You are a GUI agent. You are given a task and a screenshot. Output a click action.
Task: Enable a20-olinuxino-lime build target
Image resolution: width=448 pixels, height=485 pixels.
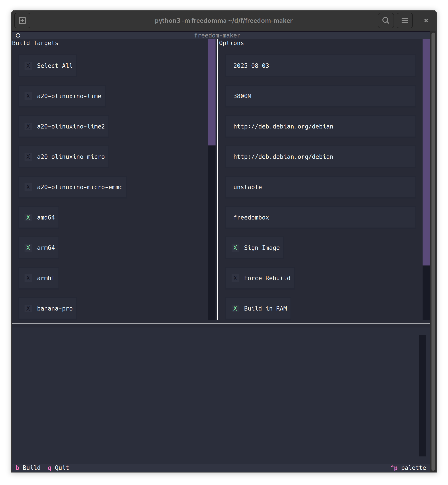62,96
